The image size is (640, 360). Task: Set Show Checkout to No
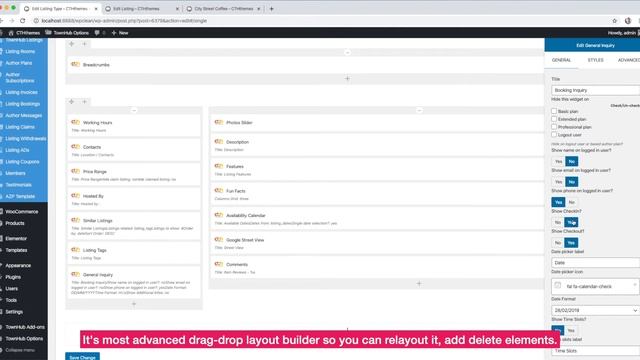click(558, 243)
